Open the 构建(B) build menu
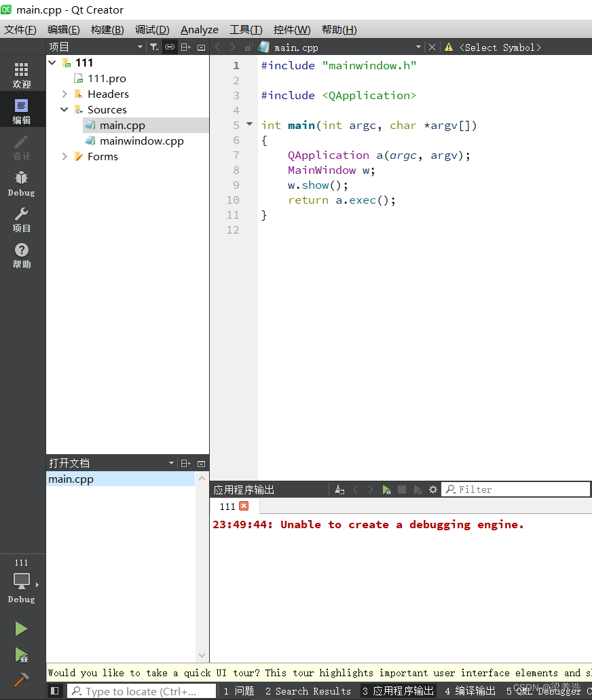Image resolution: width=592 pixels, height=700 pixels. (107, 30)
